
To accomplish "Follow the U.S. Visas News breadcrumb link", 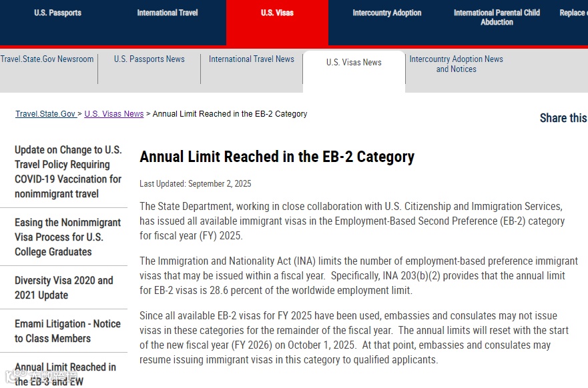I will pos(114,114).
